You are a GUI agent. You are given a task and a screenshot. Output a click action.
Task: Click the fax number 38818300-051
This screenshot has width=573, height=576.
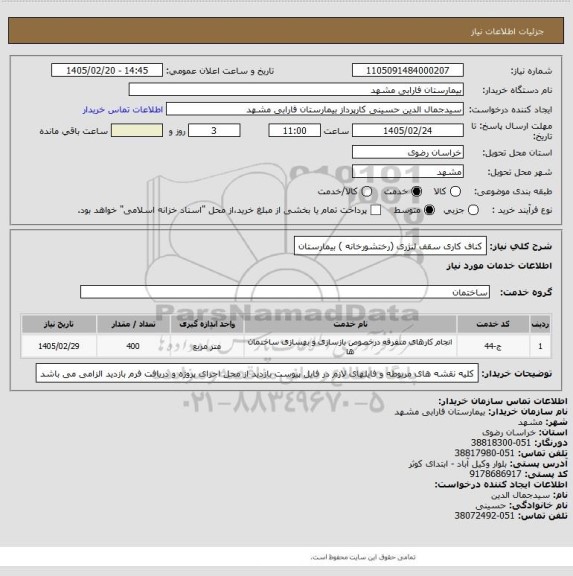click(501, 443)
